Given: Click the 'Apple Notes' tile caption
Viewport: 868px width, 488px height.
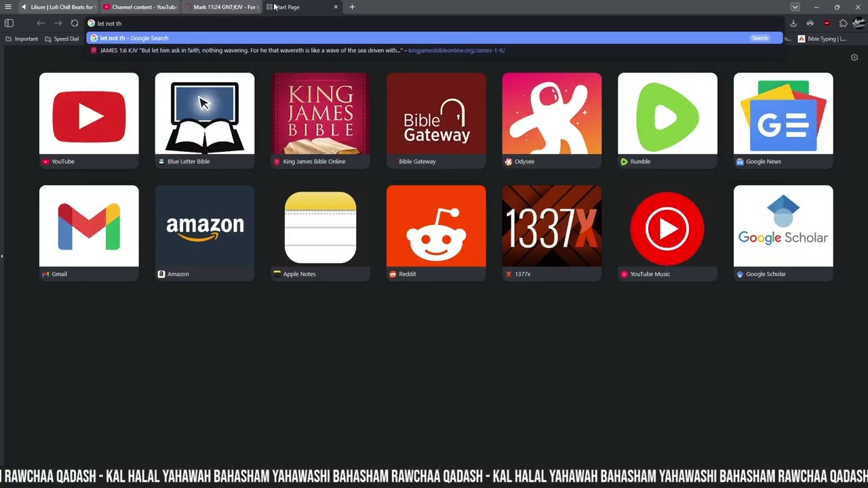Looking at the screenshot, I should coord(299,274).
